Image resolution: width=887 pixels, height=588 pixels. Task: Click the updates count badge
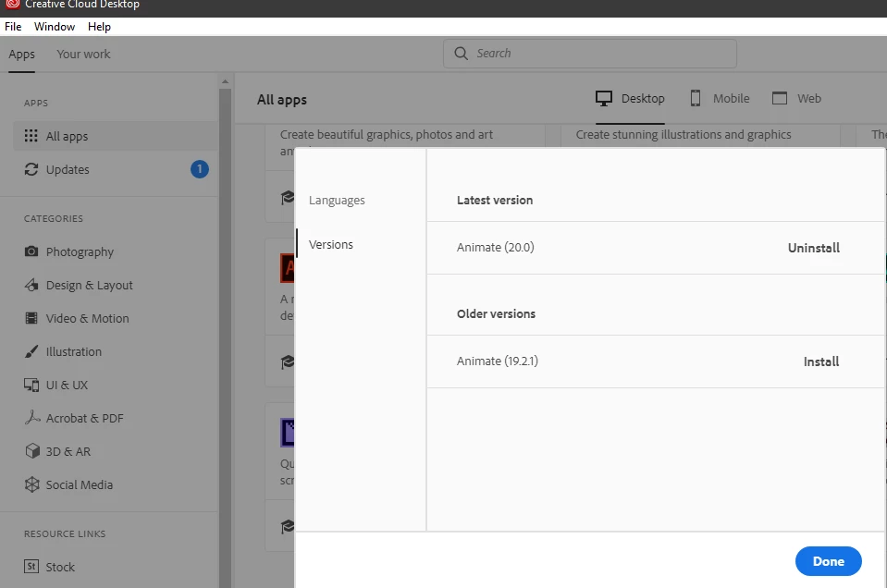[199, 169]
